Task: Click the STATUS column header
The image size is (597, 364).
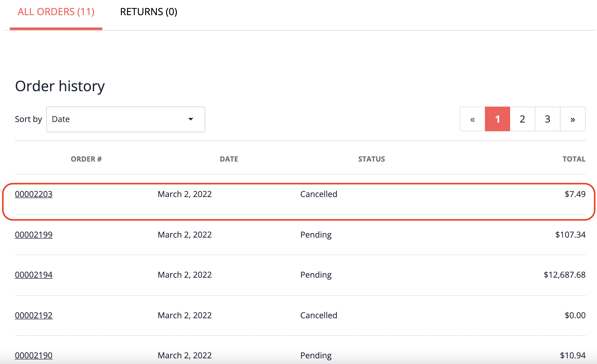Action: pyautogui.click(x=372, y=159)
